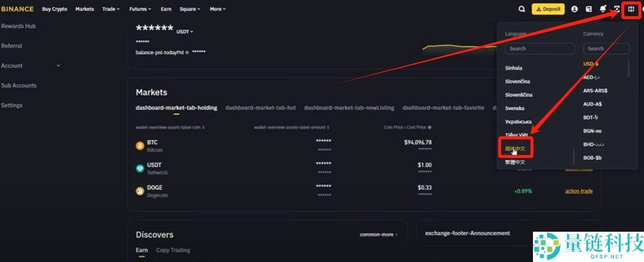Open the search magnifier icon in header

point(522,9)
